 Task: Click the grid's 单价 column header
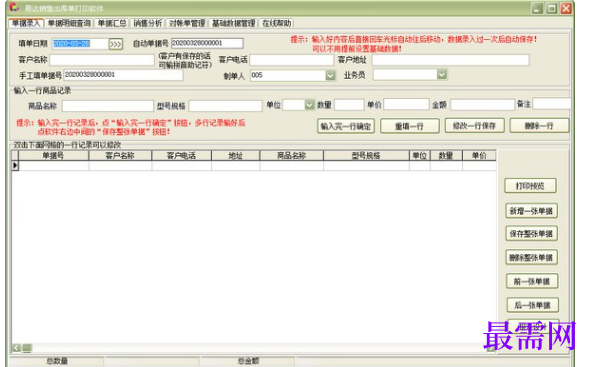point(479,156)
